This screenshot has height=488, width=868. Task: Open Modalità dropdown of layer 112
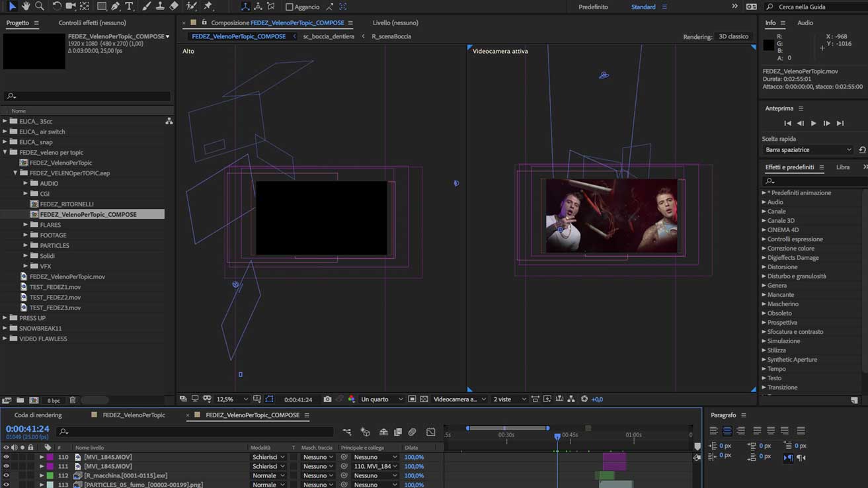(x=268, y=475)
